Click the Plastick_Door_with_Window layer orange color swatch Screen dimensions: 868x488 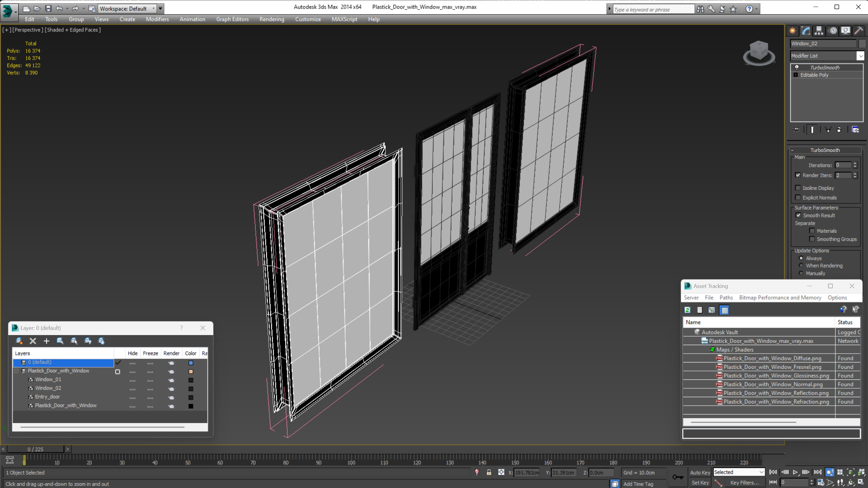pyautogui.click(x=191, y=372)
